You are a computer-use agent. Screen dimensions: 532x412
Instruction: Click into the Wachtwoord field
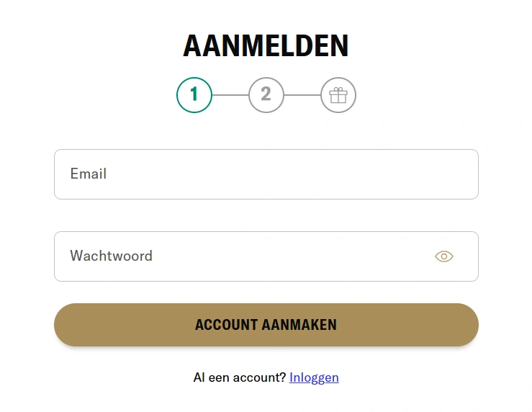click(245, 256)
